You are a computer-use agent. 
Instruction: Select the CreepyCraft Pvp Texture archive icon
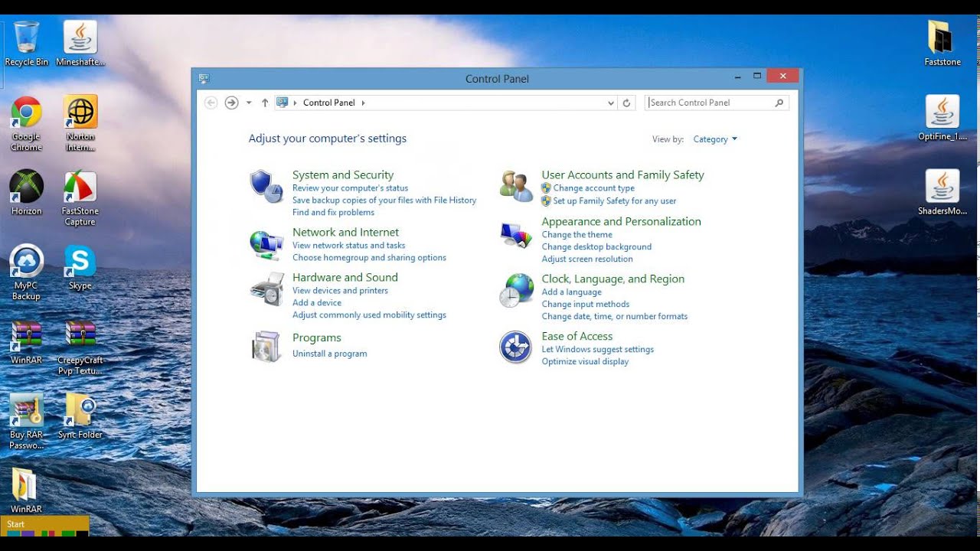coord(80,347)
